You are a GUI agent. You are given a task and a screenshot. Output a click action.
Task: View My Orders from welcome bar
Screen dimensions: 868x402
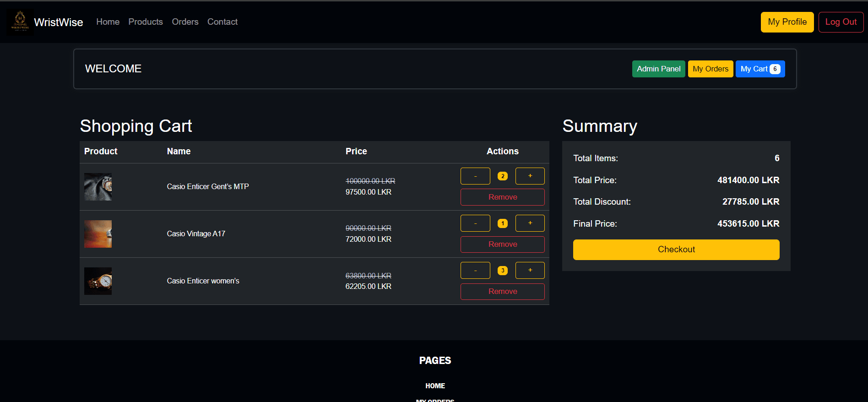710,69
